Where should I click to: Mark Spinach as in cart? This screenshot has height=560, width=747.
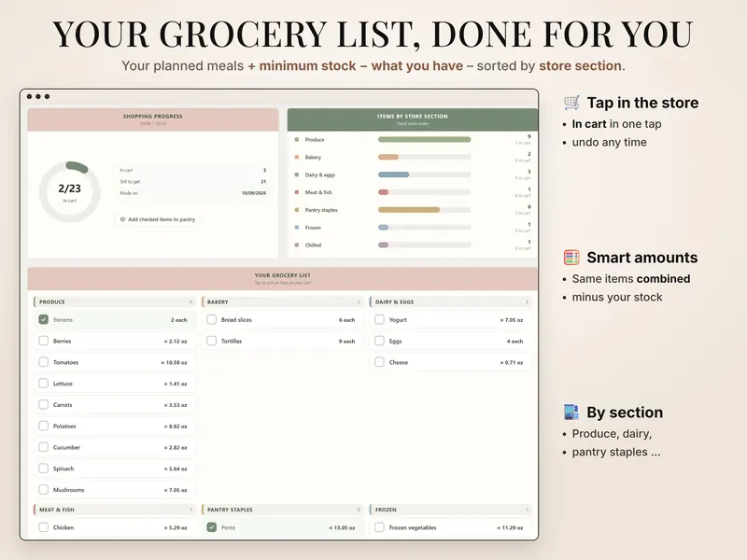(43, 469)
